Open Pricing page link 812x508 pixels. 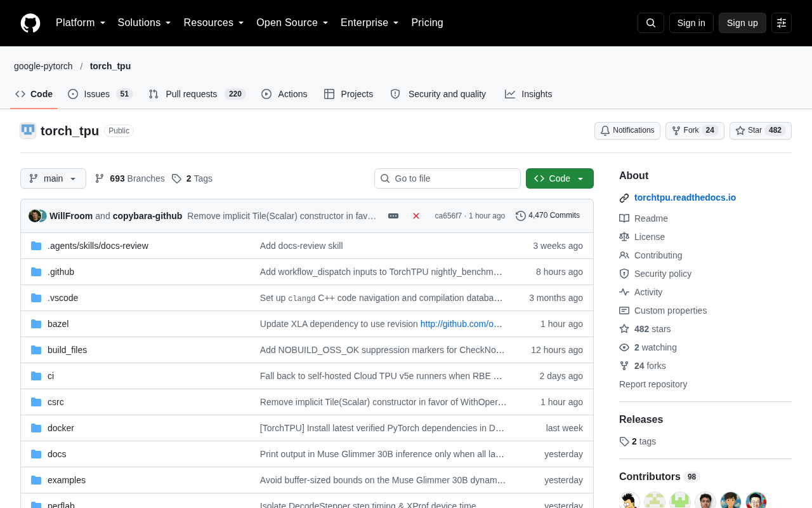[x=427, y=23]
